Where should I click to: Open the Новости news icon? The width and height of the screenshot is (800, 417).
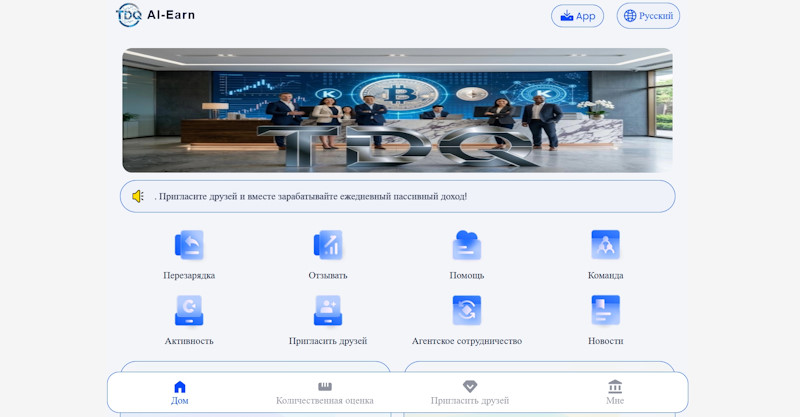click(605, 310)
